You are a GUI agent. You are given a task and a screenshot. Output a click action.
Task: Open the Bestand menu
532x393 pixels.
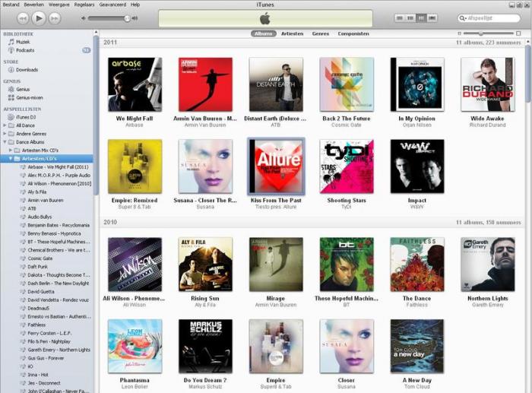tap(11, 5)
